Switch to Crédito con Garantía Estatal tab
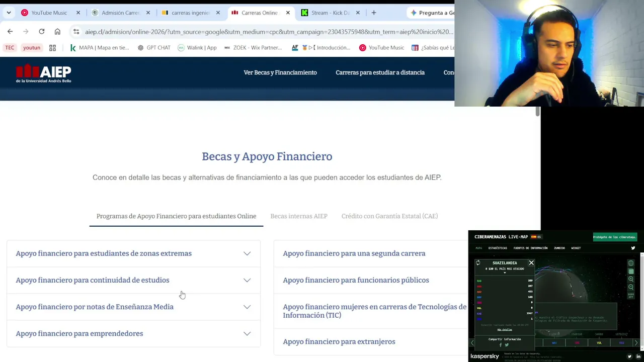 [x=389, y=216]
